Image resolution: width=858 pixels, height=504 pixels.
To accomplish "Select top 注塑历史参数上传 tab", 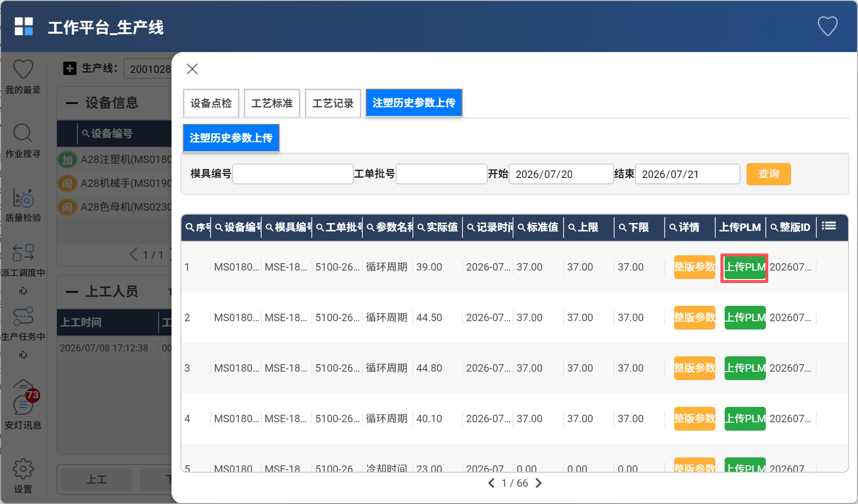I will click(x=414, y=103).
